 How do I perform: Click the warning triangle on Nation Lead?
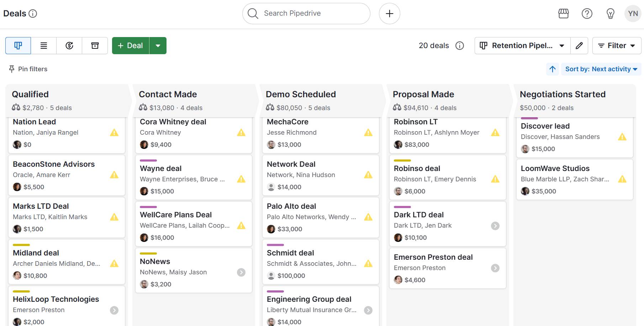click(x=114, y=133)
